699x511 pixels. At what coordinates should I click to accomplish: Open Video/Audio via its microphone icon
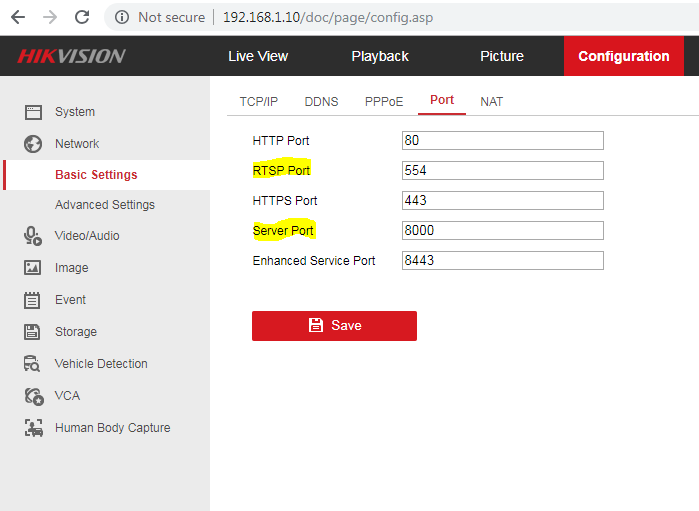click(x=32, y=236)
